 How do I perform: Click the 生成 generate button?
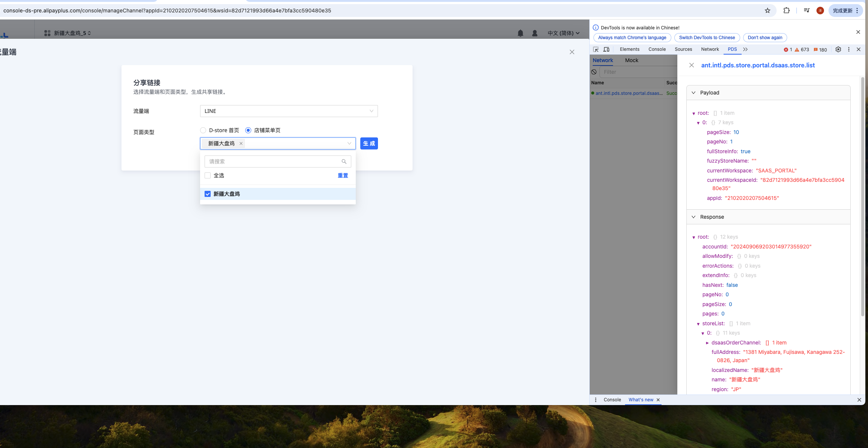pos(369,143)
